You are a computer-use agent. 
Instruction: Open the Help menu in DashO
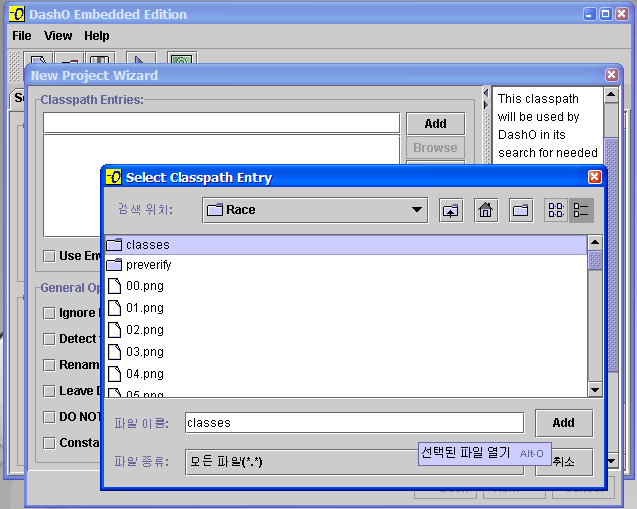[97, 36]
